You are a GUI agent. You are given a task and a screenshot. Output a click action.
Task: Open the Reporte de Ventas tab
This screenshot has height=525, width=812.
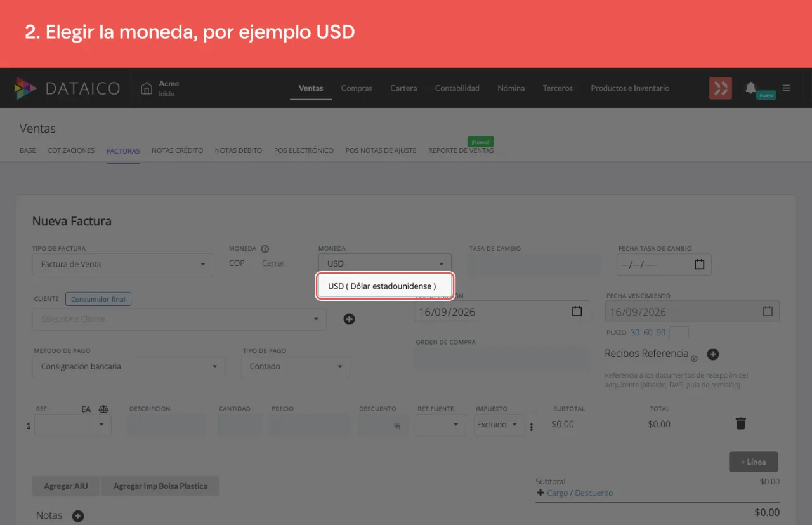click(461, 150)
